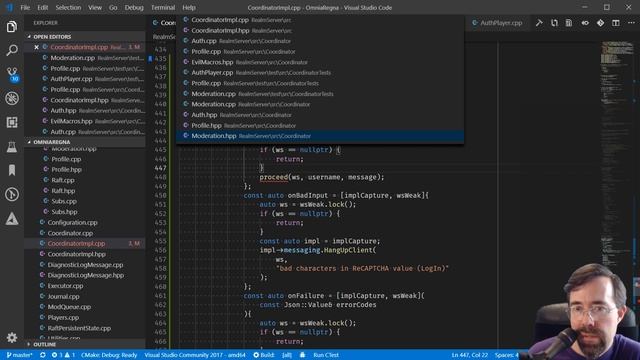640x360 pixels.
Task: Open EvilMacros.hpp from the Open Editors list
Action: tap(85, 121)
